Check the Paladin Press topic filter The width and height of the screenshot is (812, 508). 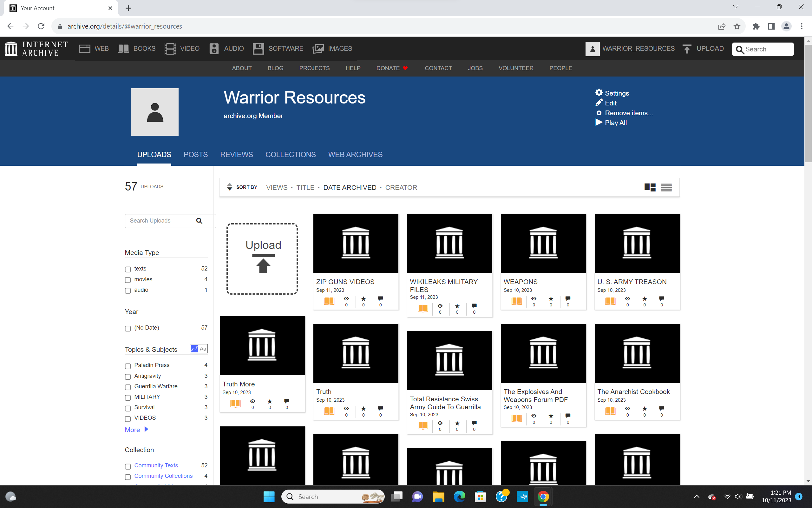pyautogui.click(x=128, y=366)
